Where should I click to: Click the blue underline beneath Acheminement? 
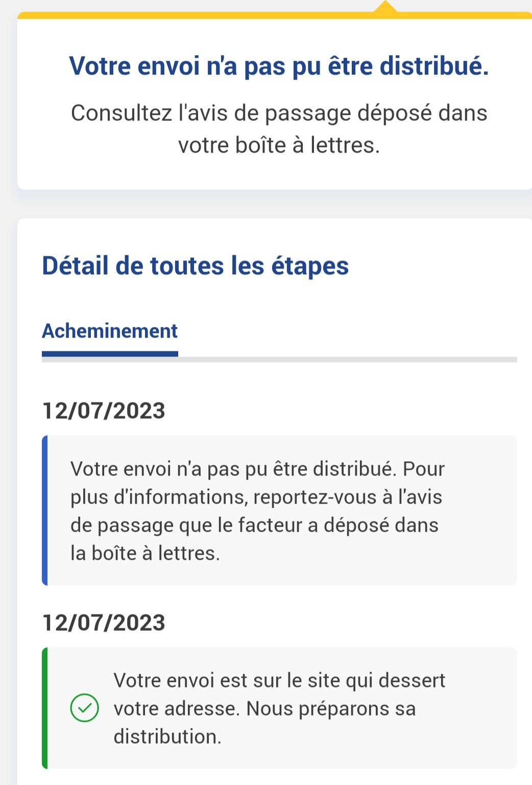[x=110, y=353]
